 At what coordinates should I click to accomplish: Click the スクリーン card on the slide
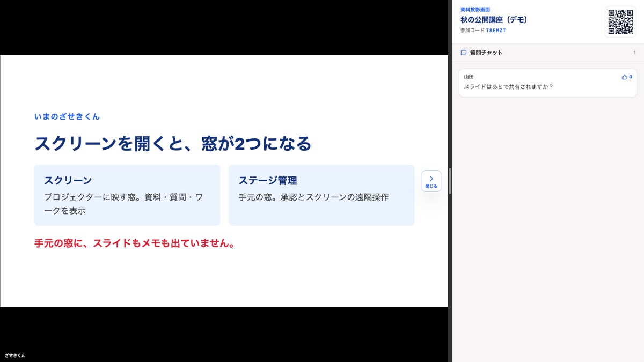[x=127, y=195]
